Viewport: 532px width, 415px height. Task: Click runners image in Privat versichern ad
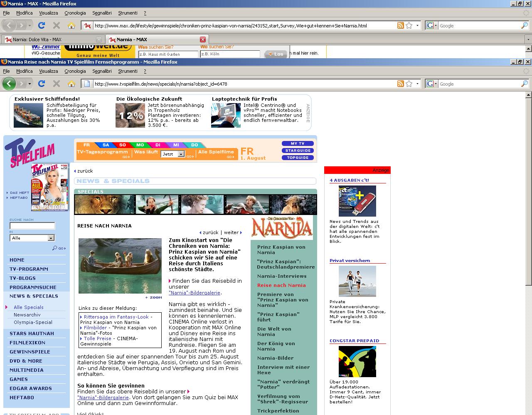pyautogui.click(x=357, y=282)
